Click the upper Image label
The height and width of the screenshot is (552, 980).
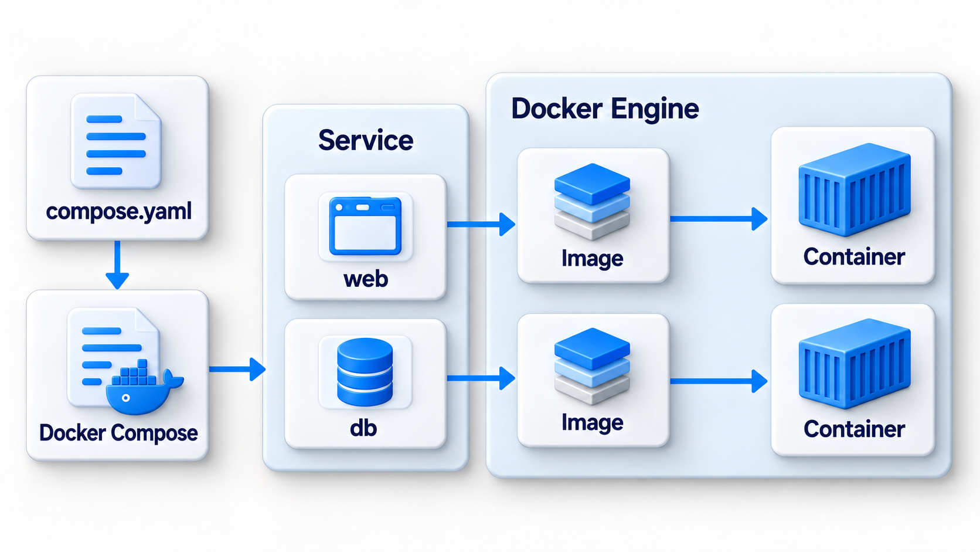tap(592, 259)
